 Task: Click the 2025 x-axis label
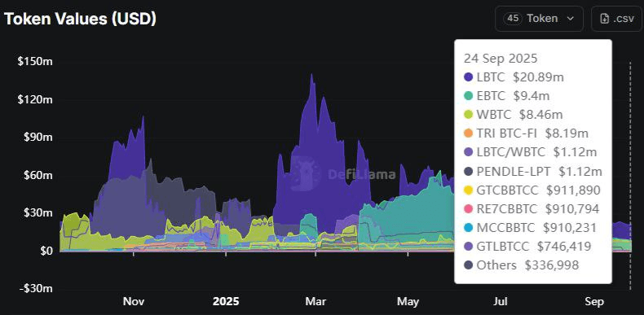(x=226, y=302)
